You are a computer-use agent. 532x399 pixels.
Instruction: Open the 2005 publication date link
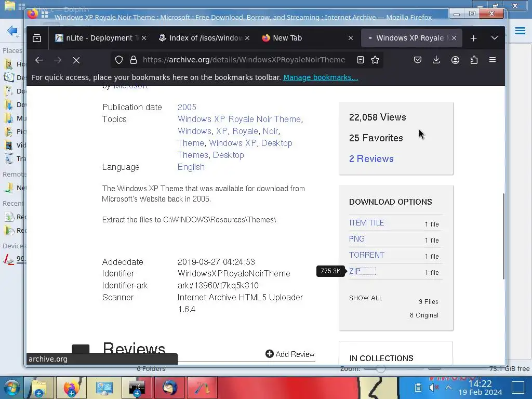(x=187, y=107)
